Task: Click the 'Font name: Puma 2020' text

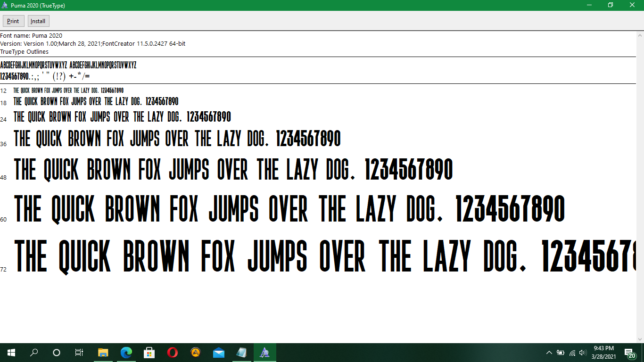Action: [x=31, y=35]
